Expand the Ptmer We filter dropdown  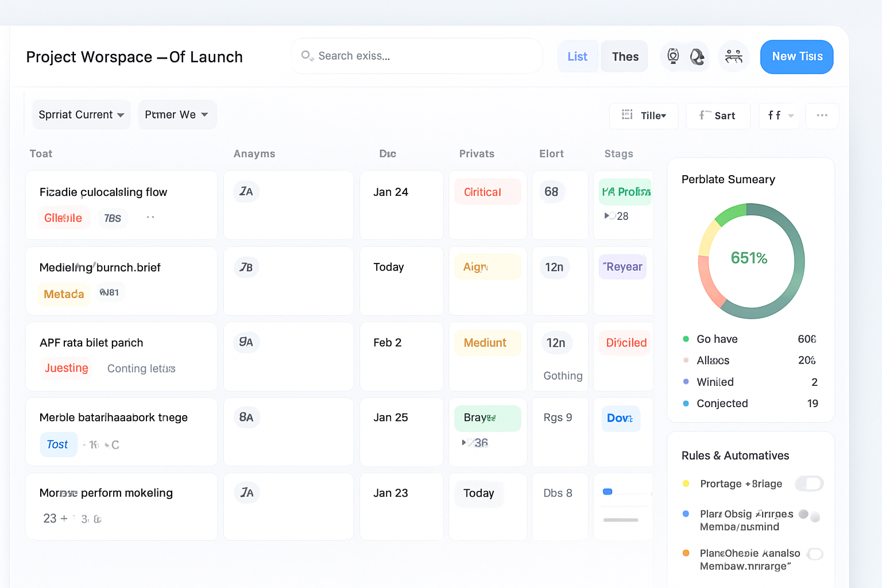(x=177, y=114)
